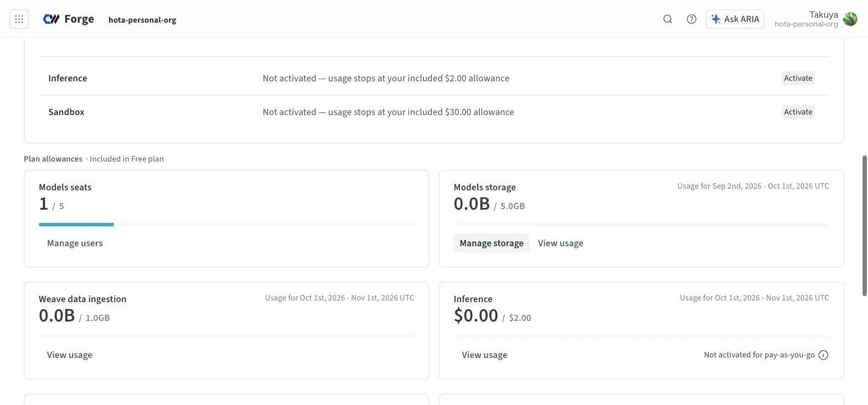Select the Inference row label

click(68, 78)
